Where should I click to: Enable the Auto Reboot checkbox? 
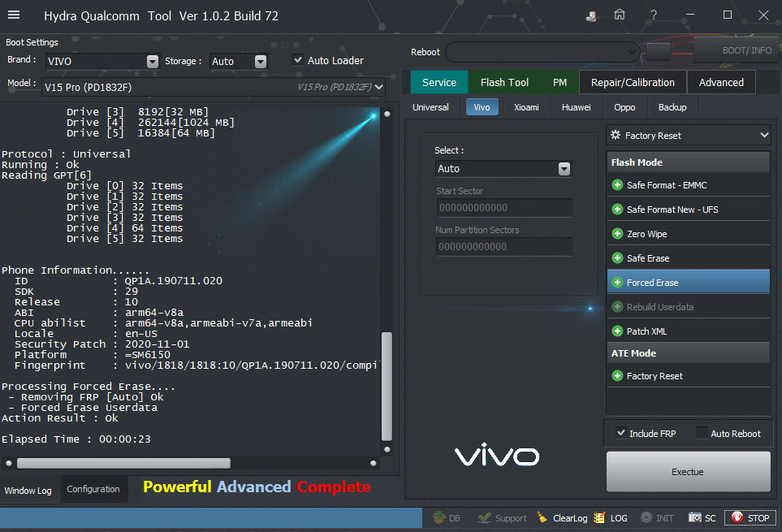[702, 433]
